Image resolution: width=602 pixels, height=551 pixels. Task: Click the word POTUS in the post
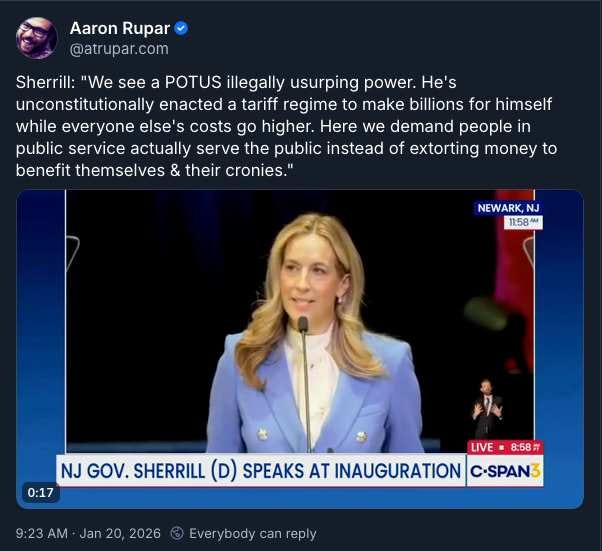pos(193,82)
